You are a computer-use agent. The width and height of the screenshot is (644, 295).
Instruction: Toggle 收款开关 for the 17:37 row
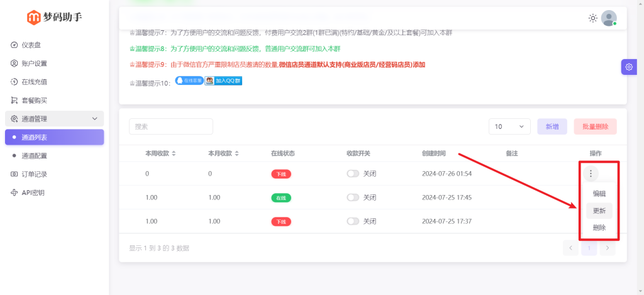coord(353,221)
